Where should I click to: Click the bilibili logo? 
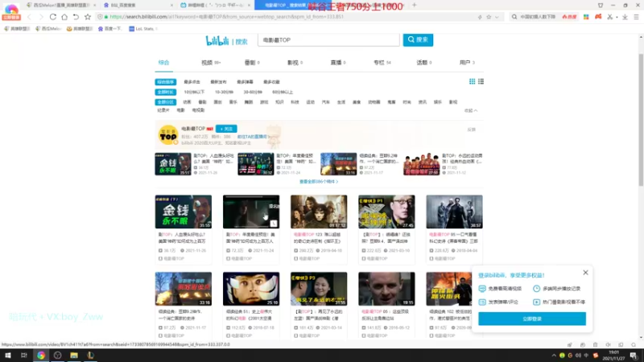[217, 40]
